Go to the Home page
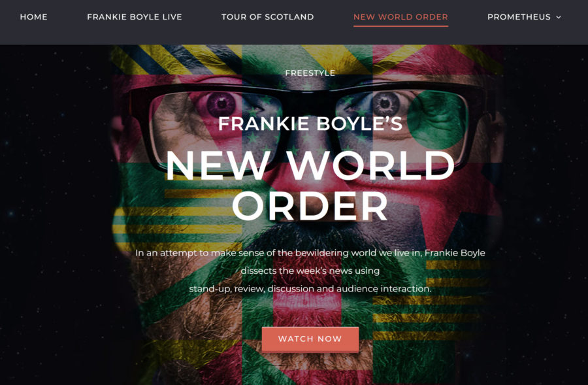Viewport: 588px width, 385px height. 34,17
